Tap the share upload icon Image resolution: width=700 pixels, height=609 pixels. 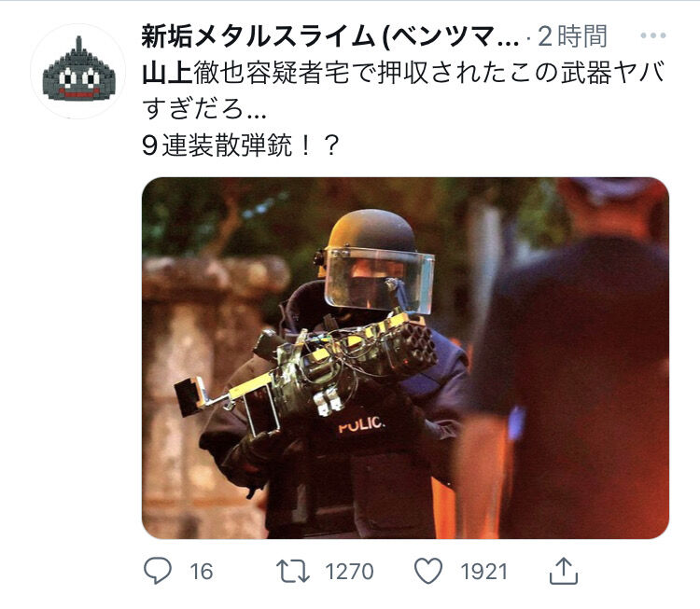click(564, 571)
